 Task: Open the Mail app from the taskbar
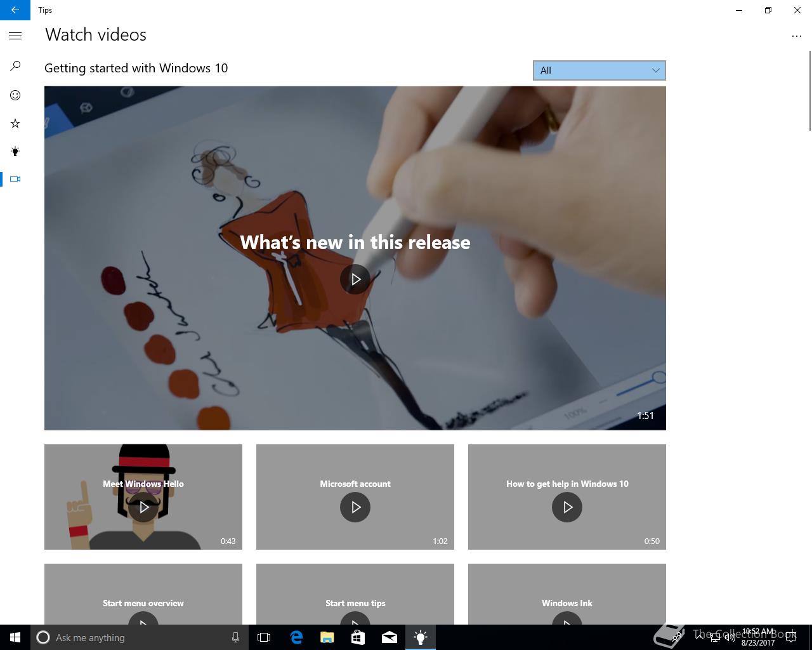[x=390, y=637]
